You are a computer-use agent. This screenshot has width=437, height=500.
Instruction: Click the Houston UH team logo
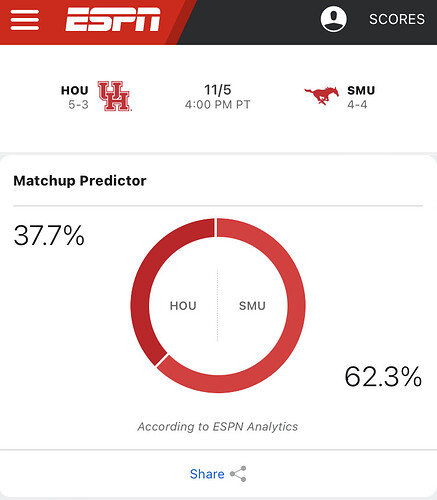click(x=114, y=96)
